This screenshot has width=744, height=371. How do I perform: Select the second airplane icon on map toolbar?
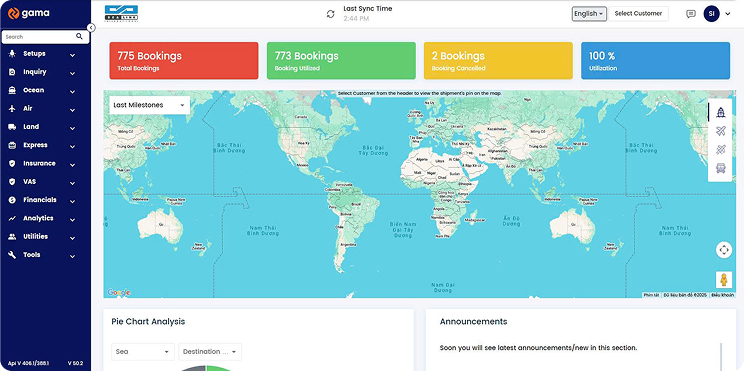(721, 149)
